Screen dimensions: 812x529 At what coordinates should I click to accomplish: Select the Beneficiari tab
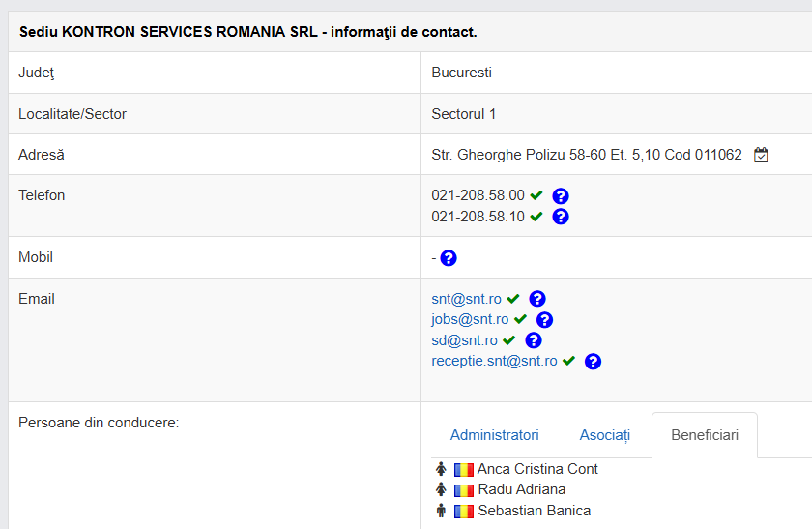click(x=704, y=435)
